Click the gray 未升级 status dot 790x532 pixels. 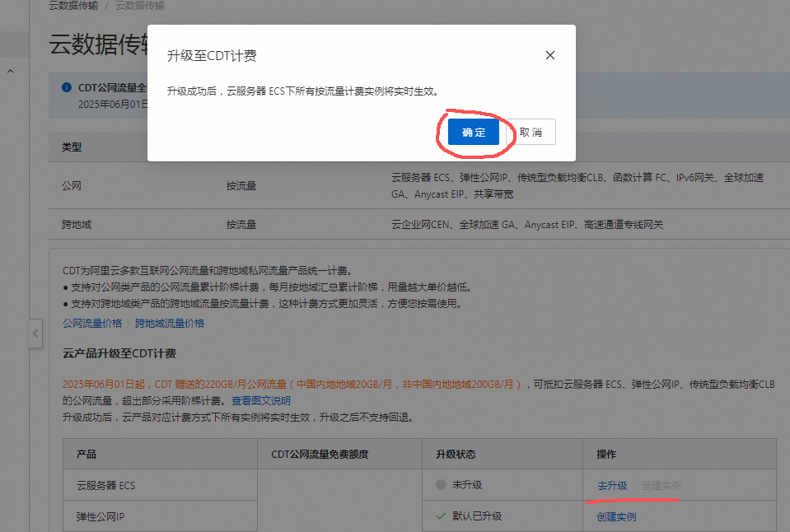click(441, 485)
